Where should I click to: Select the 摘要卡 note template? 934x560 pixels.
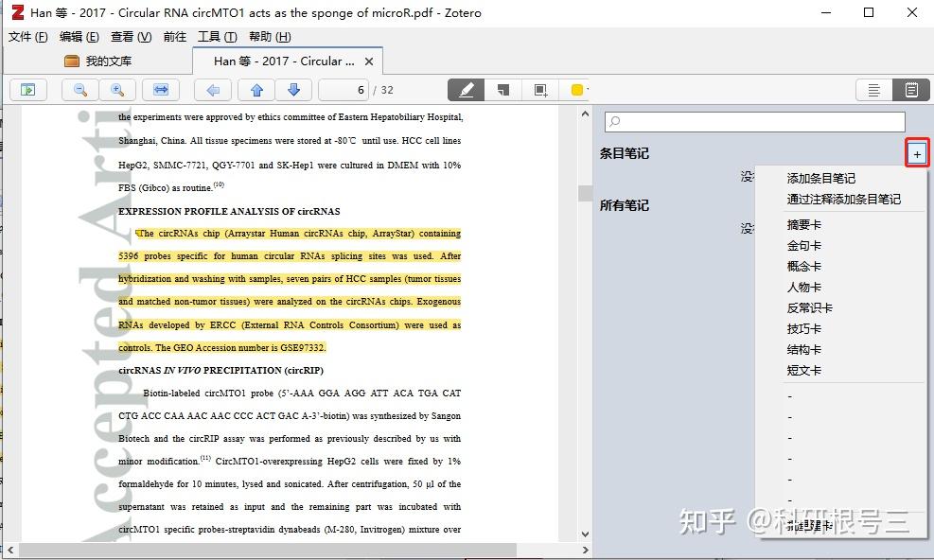point(806,224)
